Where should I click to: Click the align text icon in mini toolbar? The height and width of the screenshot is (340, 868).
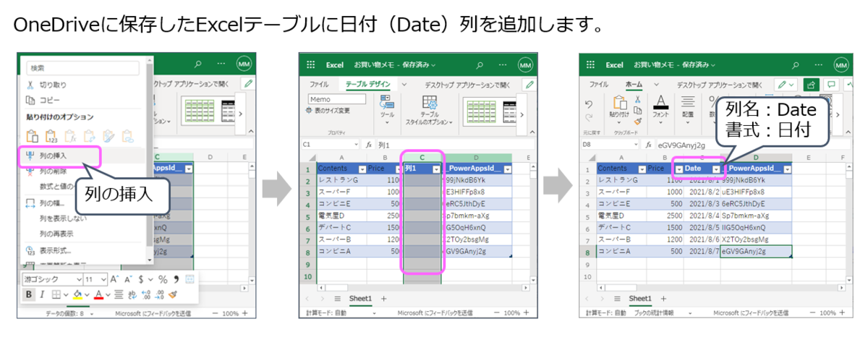click(x=119, y=294)
